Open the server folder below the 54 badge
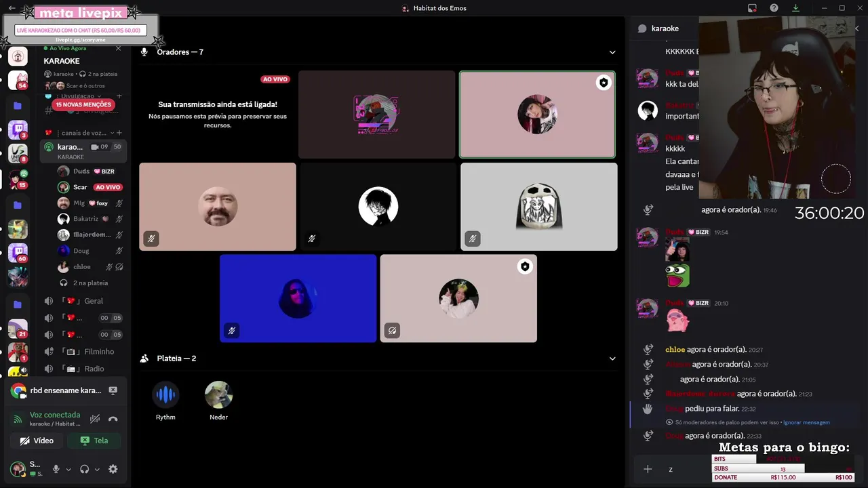Screen dimensions: 868x488 (18, 106)
